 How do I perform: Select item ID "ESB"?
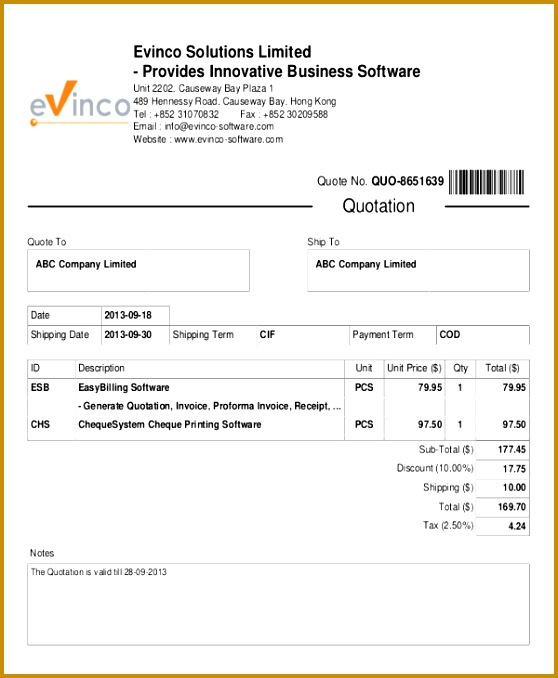[40, 387]
